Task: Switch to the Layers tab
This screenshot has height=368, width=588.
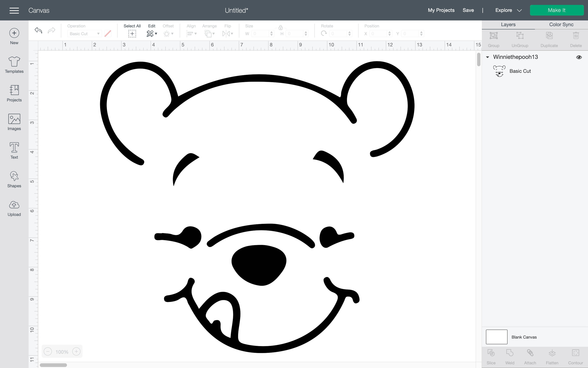Action: pyautogui.click(x=508, y=25)
